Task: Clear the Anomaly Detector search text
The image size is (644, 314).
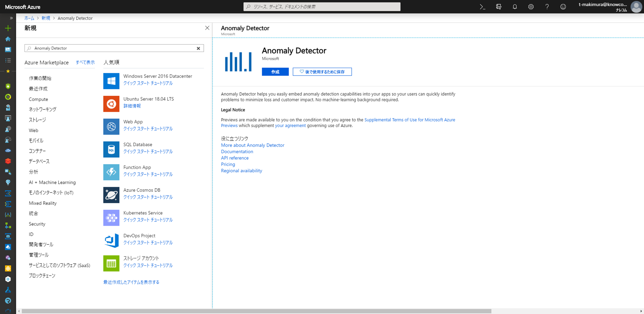Action: [198, 48]
